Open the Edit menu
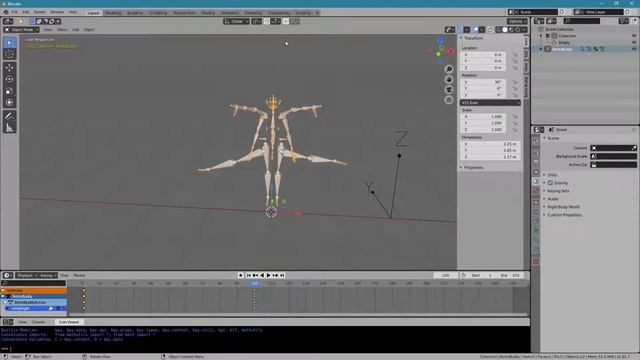The image size is (640, 360). pyautogui.click(x=26, y=12)
